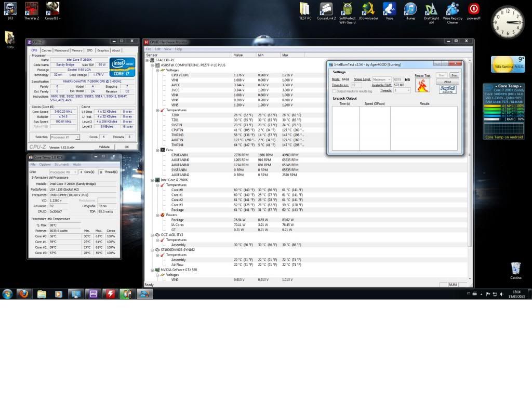Click the poweroff desktop shortcut

click(473, 9)
